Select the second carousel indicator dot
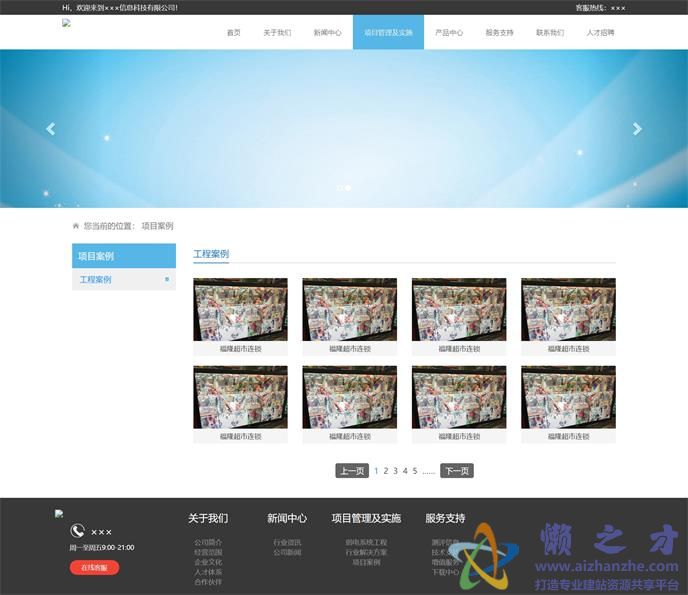 pos(348,187)
